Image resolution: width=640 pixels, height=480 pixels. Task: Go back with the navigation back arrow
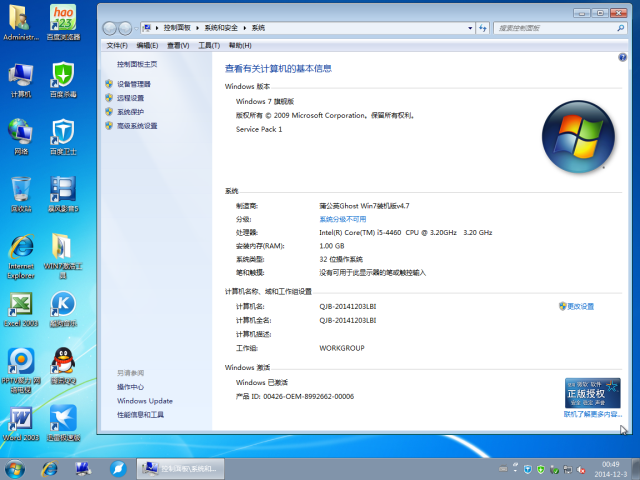pos(109,28)
